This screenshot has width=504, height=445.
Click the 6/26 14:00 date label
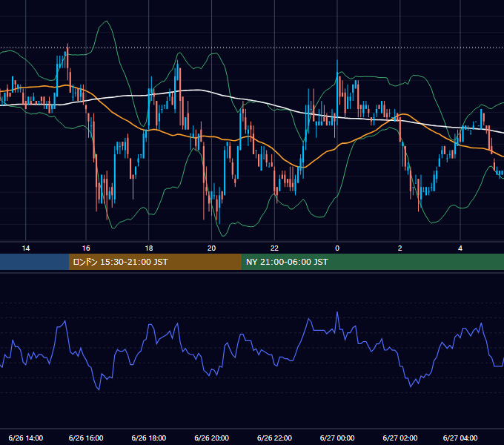(x=26, y=438)
